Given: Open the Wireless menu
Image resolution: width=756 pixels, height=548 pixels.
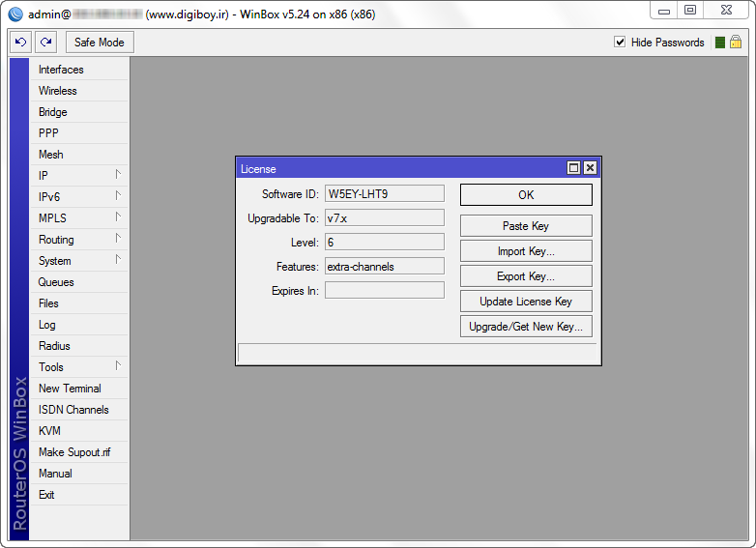Looking at the screenshot, I should pyautogui.click(x=79, y=91).
